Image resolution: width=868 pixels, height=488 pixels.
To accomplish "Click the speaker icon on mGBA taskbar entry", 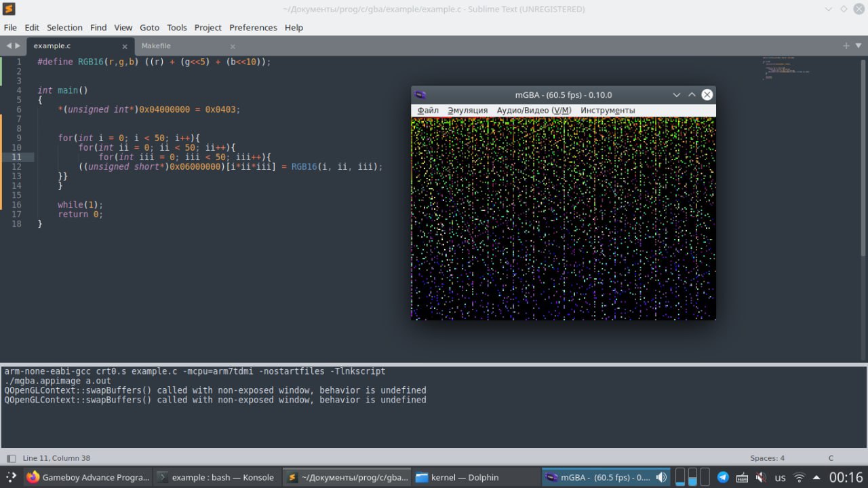I will click(x=661, y=477).
